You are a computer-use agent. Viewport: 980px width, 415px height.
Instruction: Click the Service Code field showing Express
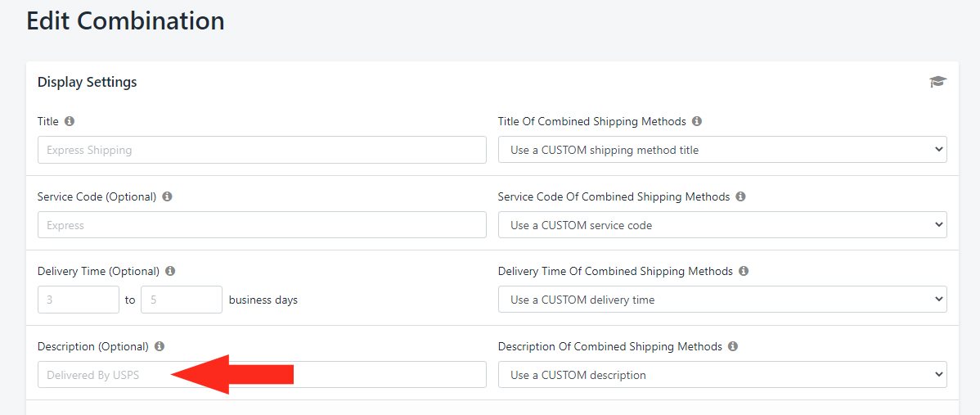[262, 225]
